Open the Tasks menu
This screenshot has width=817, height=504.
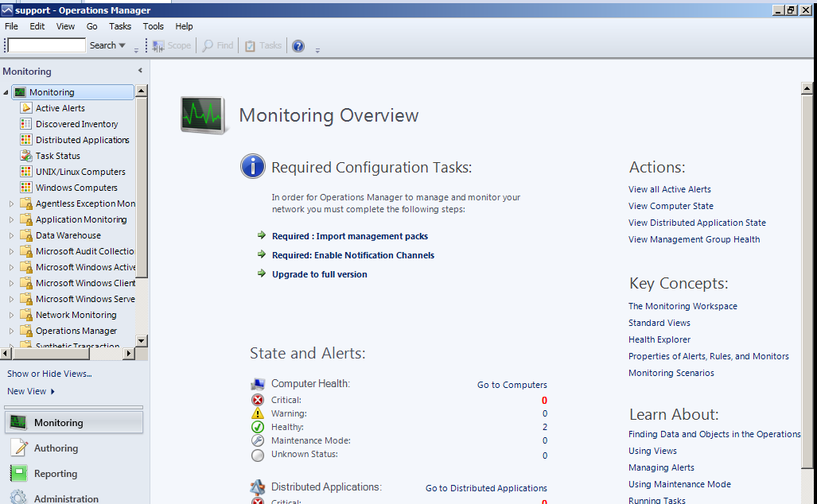(120, 26)
